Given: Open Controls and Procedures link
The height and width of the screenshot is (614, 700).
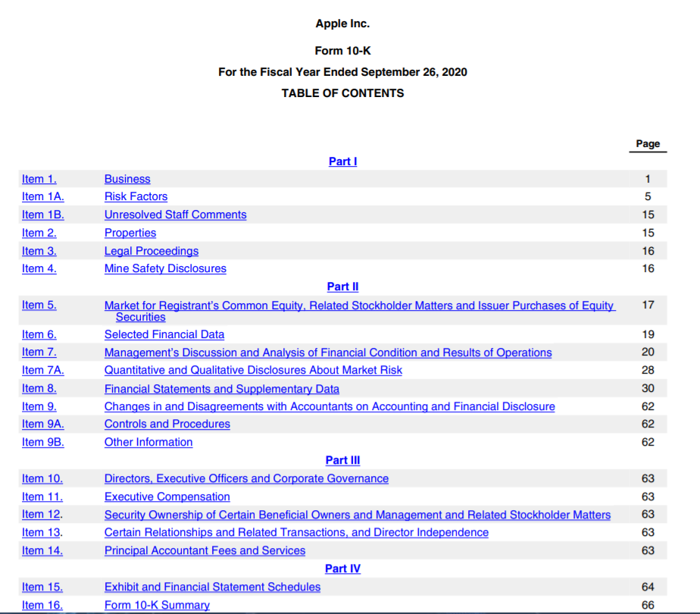Looking at the screenshot, I should pos(167,424).
